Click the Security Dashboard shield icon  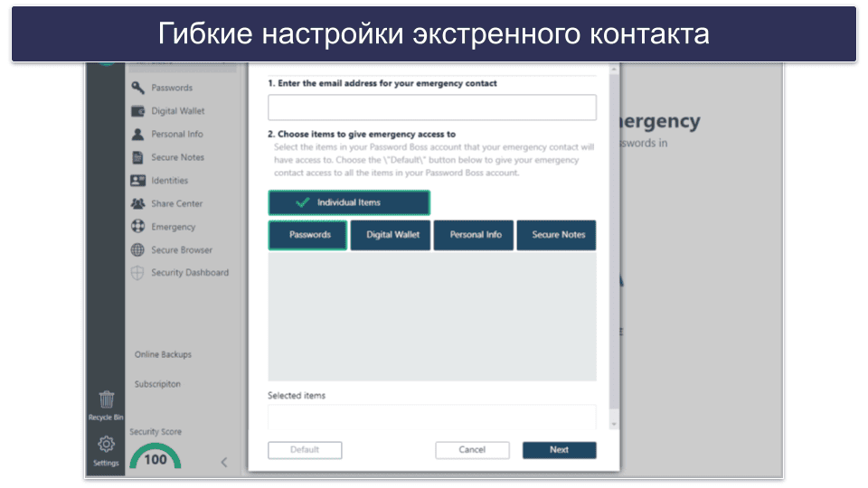coord(137,273)
